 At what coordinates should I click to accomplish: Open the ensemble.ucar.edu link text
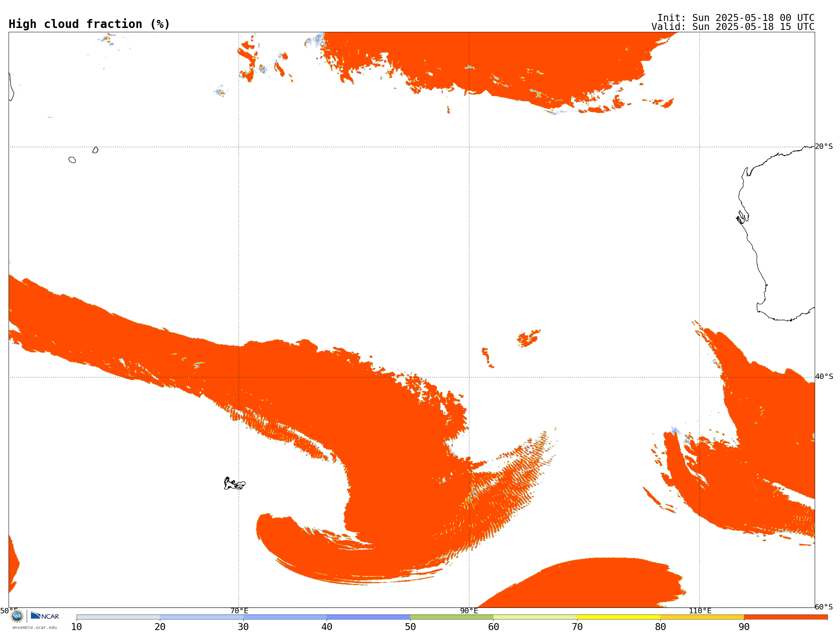coord(34,627)
